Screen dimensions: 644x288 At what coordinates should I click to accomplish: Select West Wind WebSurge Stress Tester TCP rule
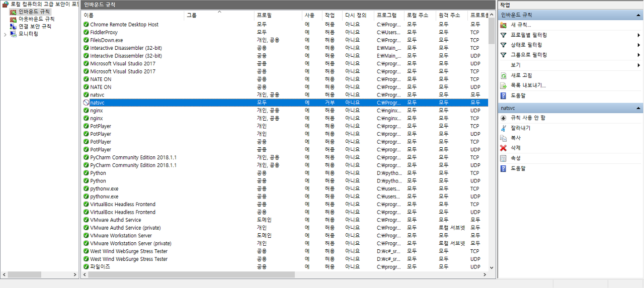(x=285, y=251)
